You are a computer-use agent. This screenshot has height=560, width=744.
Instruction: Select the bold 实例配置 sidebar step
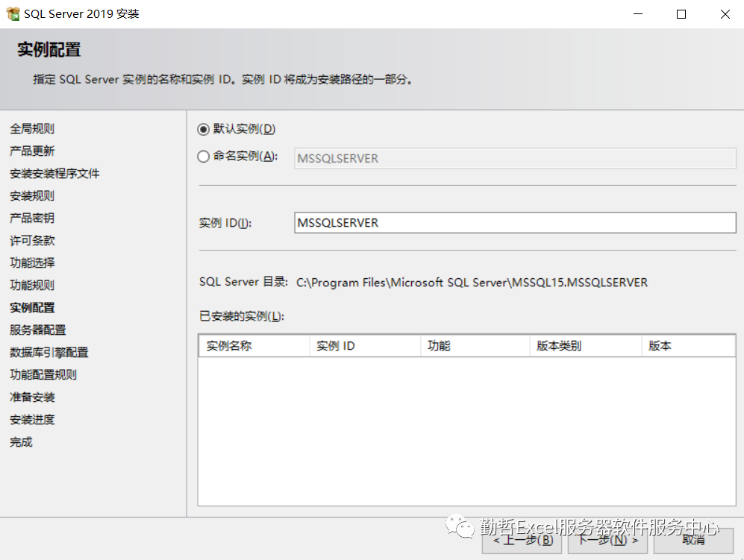32,308
